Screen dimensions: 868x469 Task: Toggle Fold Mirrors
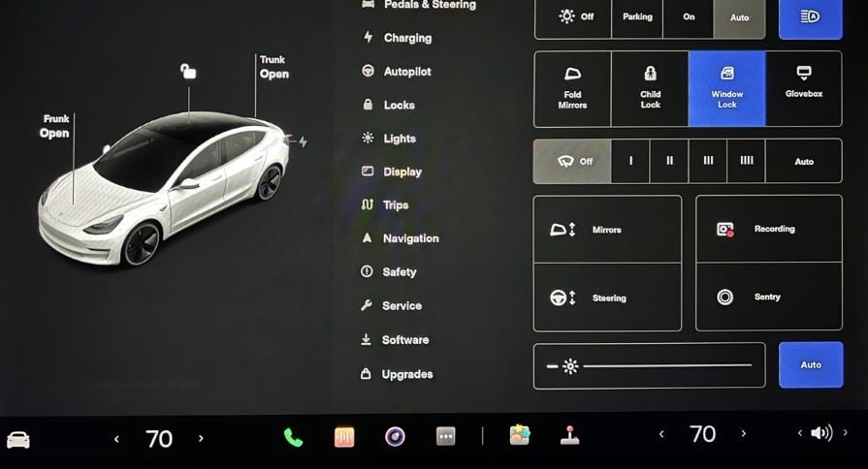tap(572, 88)
